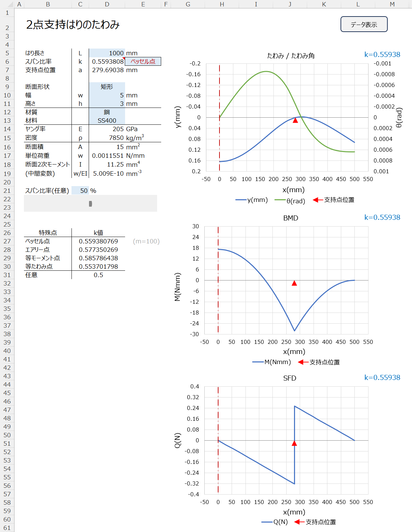412x532 pixels.
Task: Click the データ表示 button
Action: pyautogui.click(x=364, y=24)
